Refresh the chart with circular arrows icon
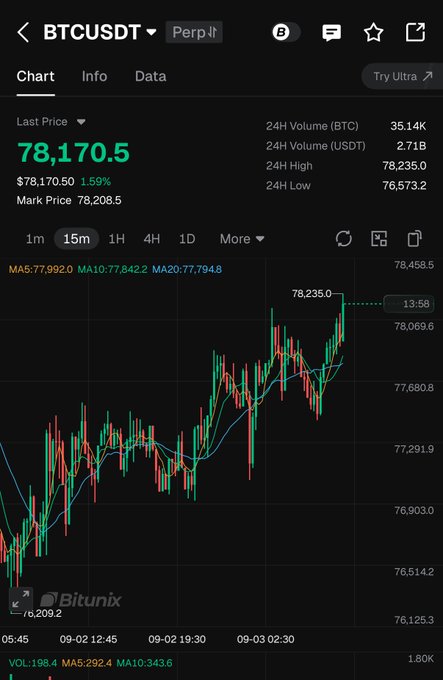 [344, 239]
